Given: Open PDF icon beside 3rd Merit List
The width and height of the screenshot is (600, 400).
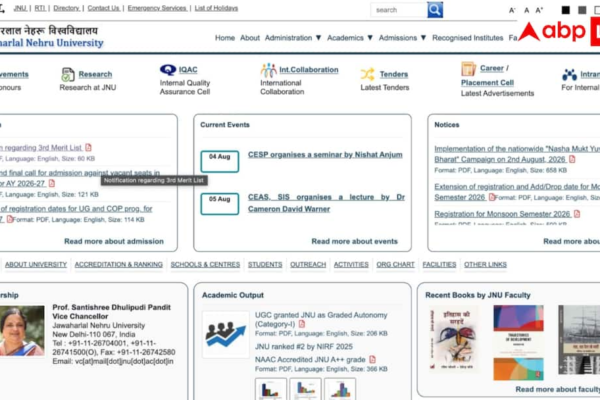Looking at the screenshot, I should point(88,147).
